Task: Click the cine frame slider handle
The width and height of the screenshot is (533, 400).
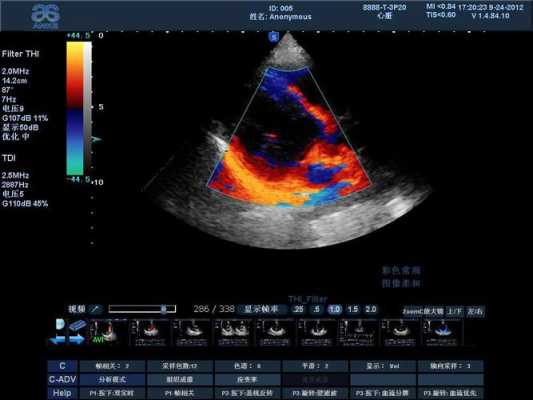Action: [164, 309]
